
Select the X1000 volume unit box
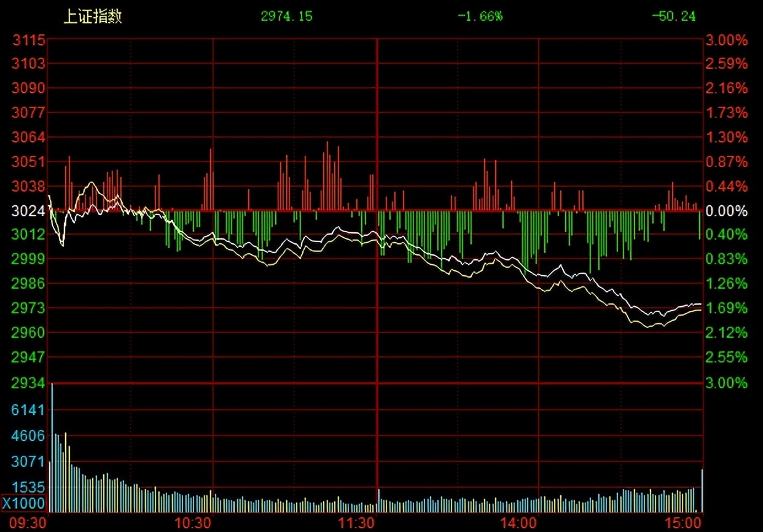[23, 504]
